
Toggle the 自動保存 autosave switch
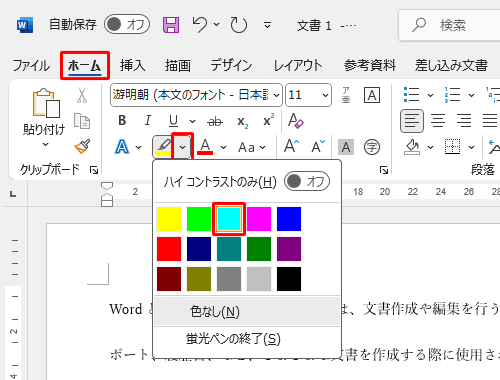127,24
